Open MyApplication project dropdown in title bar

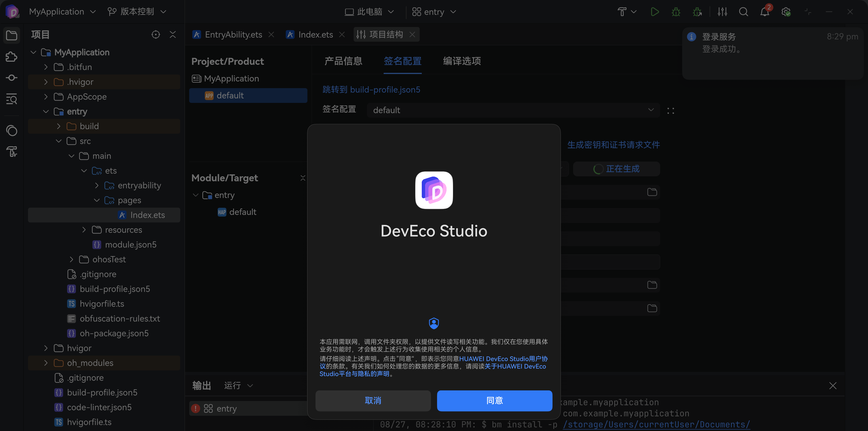[x=63, y=12]
